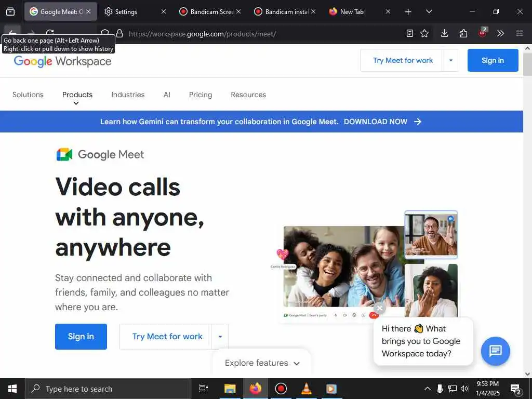
Task: Switch to Bandicam Screen Recorder tab
Action: (x=207, y=12)
